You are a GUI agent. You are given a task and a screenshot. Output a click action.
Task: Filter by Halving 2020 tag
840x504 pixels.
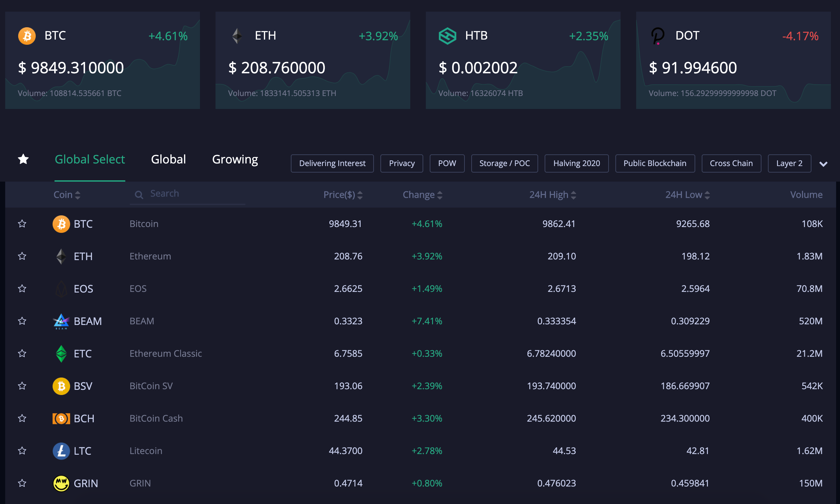(x=577, y=163)
